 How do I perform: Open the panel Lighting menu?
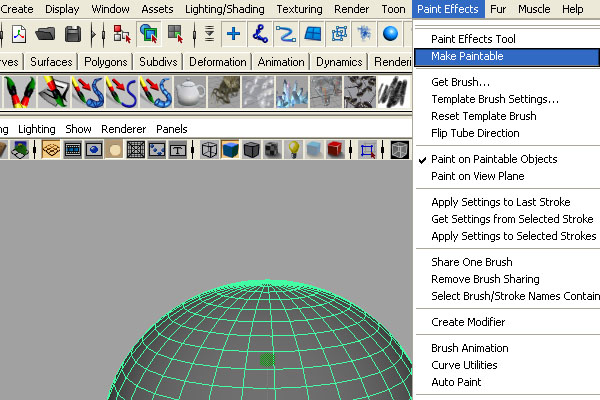pyautogui.click(x=37, y=129)
